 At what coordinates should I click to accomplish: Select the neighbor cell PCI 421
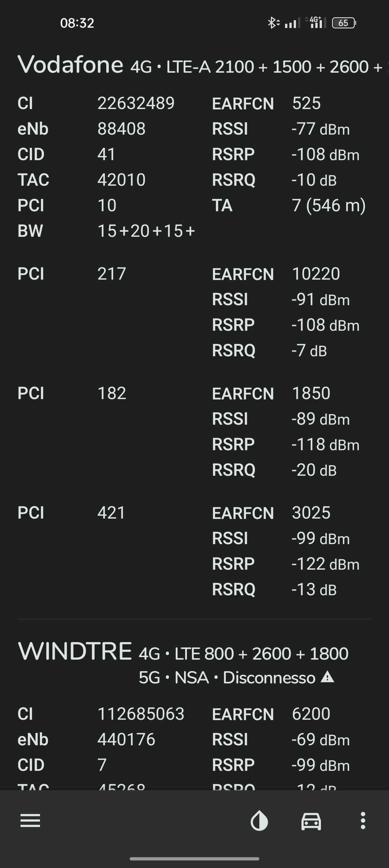(x=111, y=513)
